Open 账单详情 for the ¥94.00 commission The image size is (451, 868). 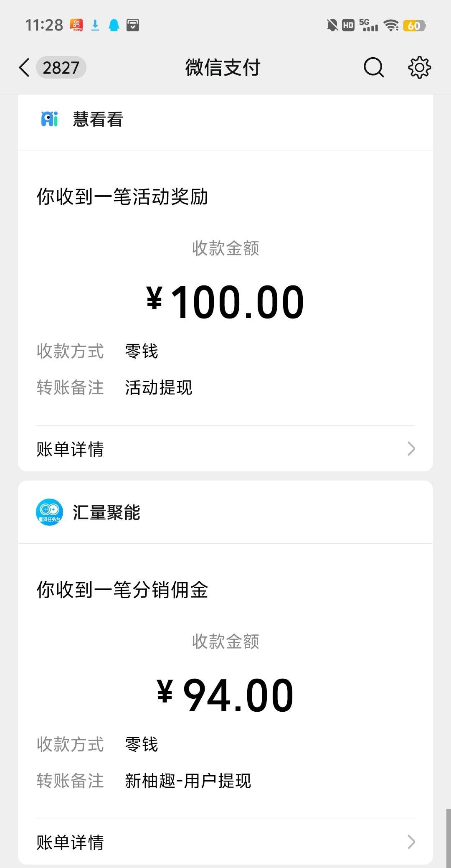click(70, 842)
